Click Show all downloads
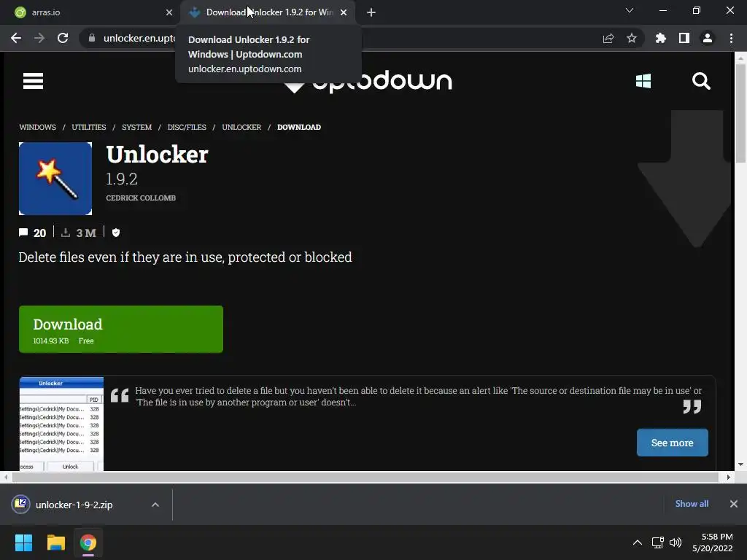Viewport: 747px width, 560px height. pos(692,504)
